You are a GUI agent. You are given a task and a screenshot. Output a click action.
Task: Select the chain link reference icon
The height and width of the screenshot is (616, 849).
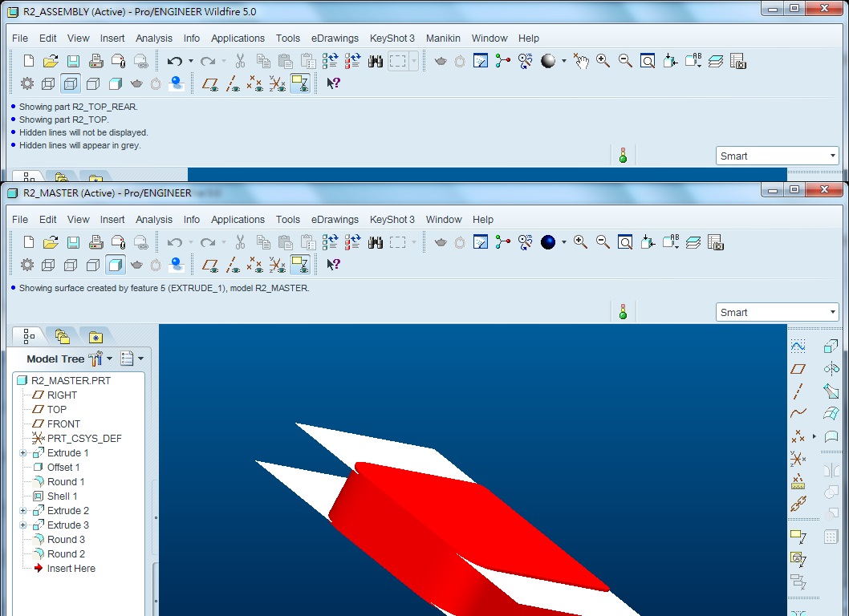[798, 504]
